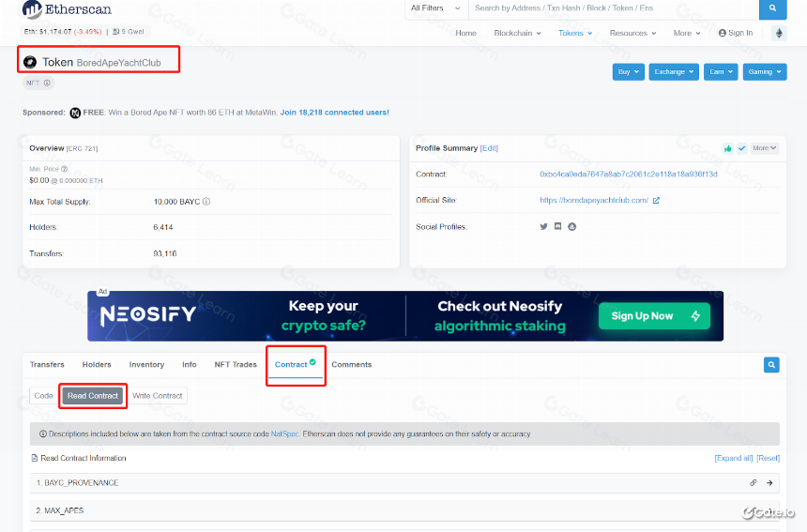This screenshot has width=807, height=532.
Task: Open the Buy dropdown button
Action: (x=629, y=72)
